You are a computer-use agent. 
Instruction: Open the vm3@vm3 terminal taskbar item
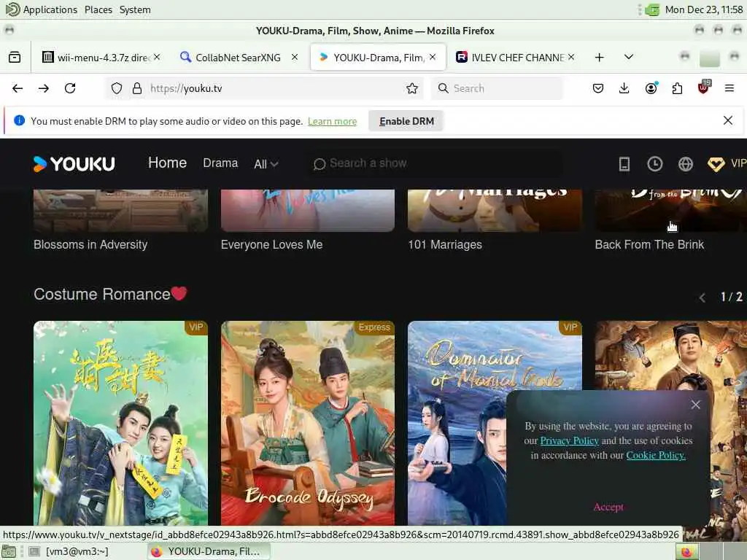point(69,551)
